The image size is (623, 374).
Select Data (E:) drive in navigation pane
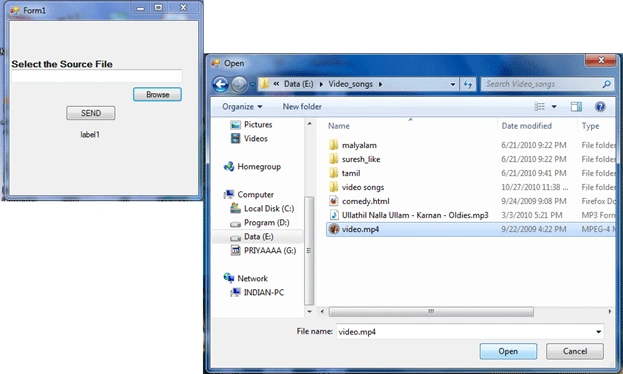[x=259, y=236]
